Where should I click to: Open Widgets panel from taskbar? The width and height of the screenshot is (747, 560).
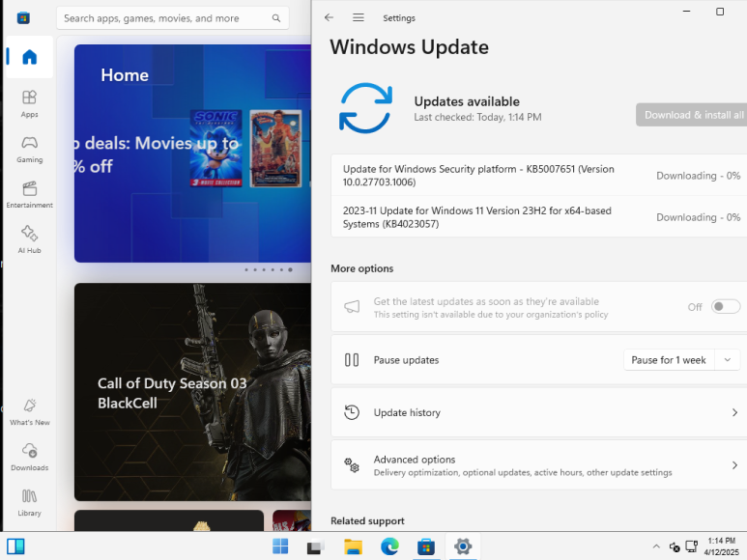click(15, 546)
